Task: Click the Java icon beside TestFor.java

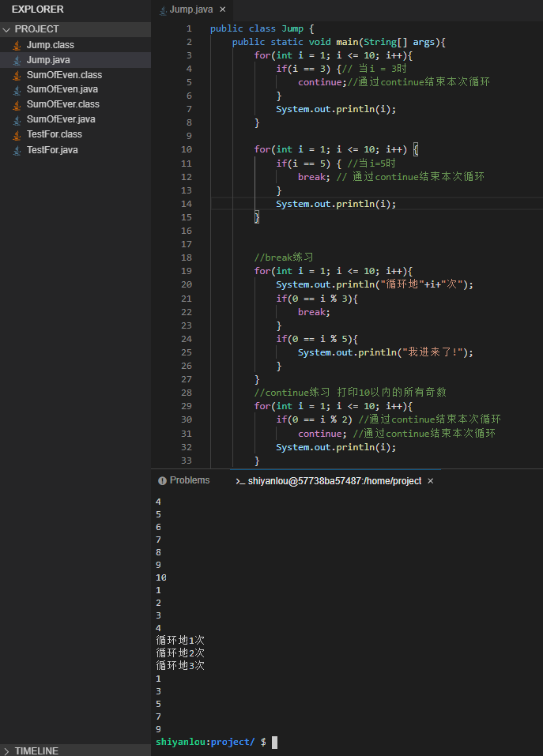Action: click(17, 150)
